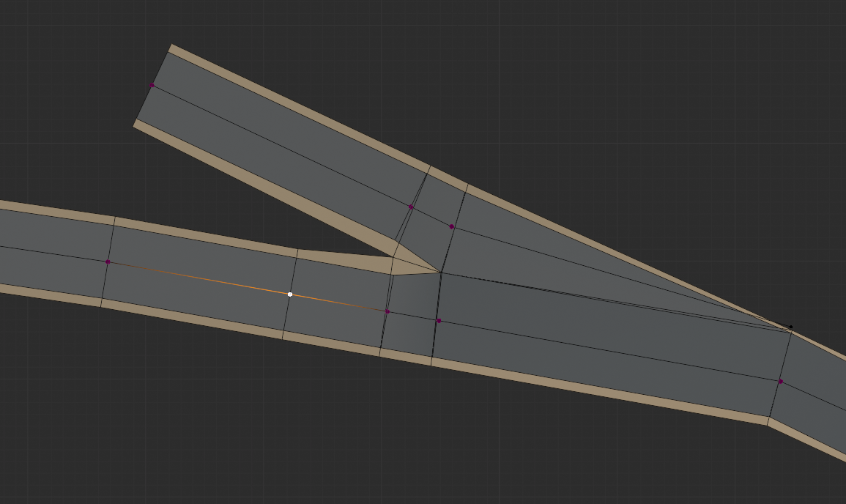Select purple vertex at right end of orange edge
This screenshot has width=846, height=504.
(x=387, y=311)
